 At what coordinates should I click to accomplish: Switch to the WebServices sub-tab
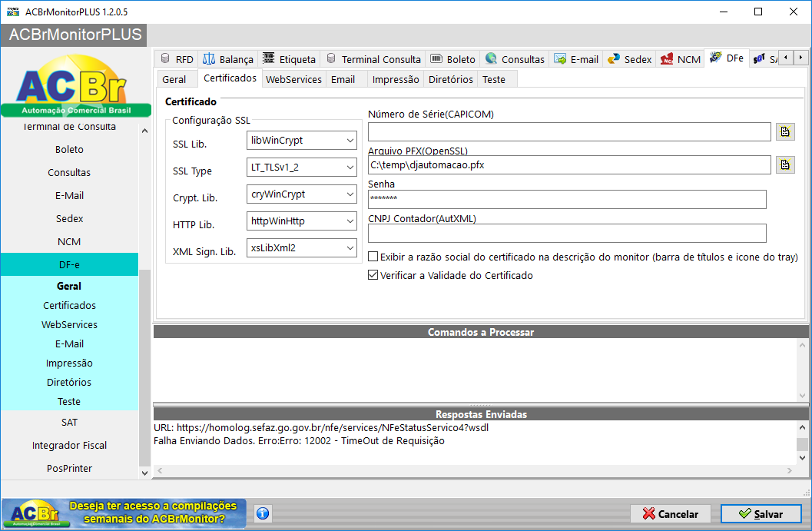pyautogui.click(x=293, y=80)
